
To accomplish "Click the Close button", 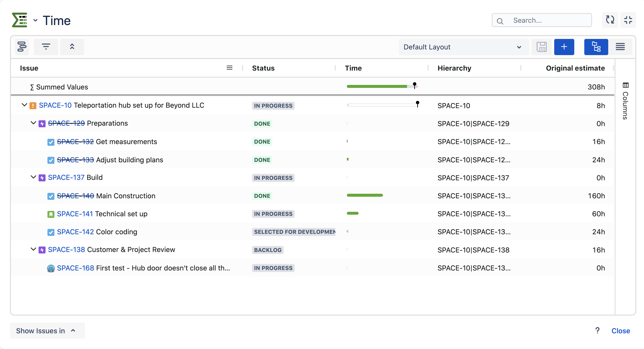I will (x=621, y=331).
